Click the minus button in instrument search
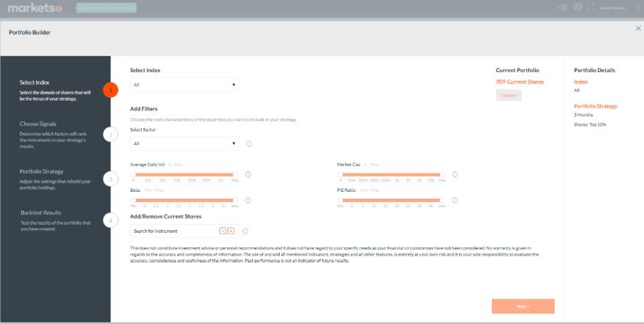Screen dimensions: 644x324 pyautogui.click(x=223, y=232)
